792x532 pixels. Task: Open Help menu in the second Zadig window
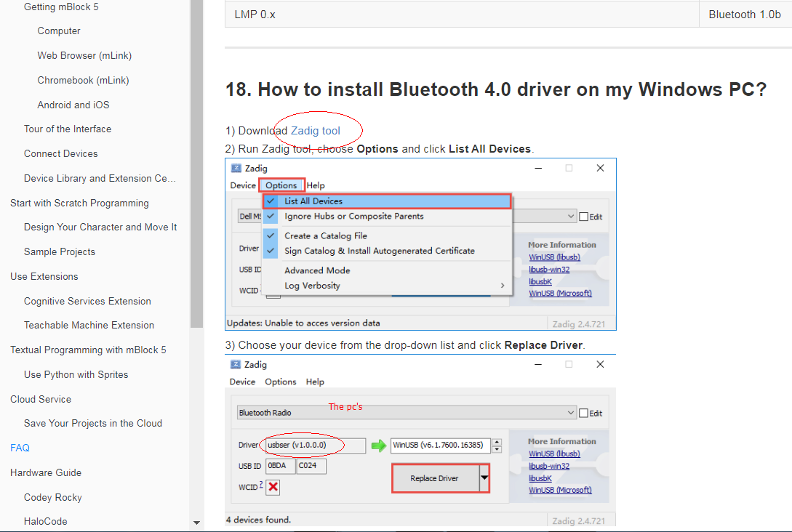tap(315, 382)
